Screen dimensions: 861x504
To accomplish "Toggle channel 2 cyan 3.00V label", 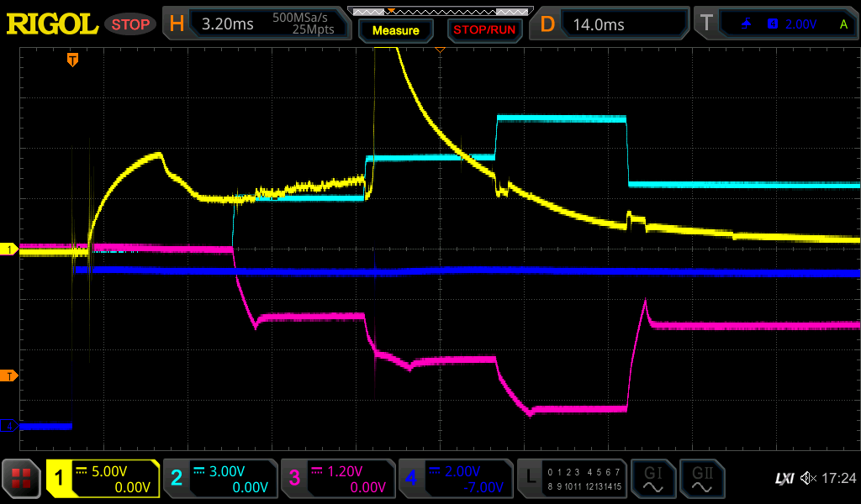I will point(220,479).
